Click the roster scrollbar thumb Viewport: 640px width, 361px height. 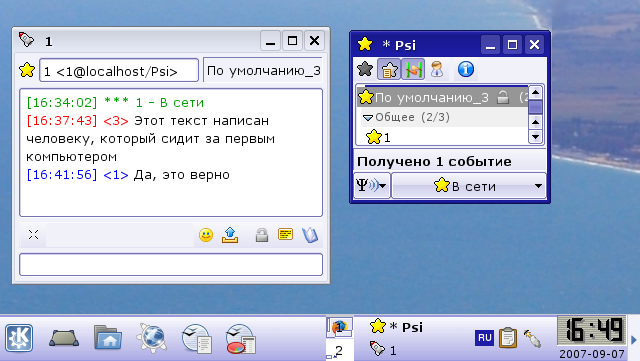tap(535, 107)
